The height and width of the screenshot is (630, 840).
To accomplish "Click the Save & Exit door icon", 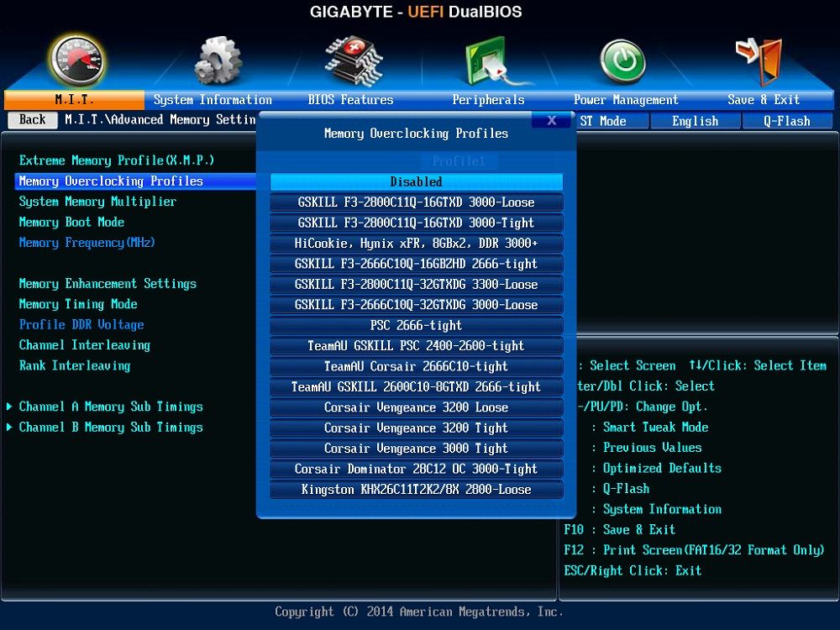I will pos(759,61).
